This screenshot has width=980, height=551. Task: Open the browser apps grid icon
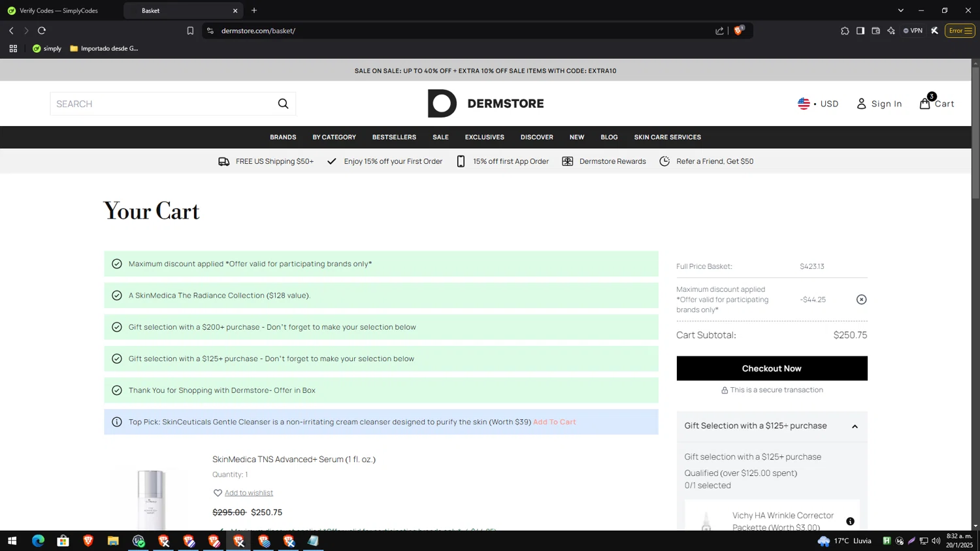(x=13, y=48)
